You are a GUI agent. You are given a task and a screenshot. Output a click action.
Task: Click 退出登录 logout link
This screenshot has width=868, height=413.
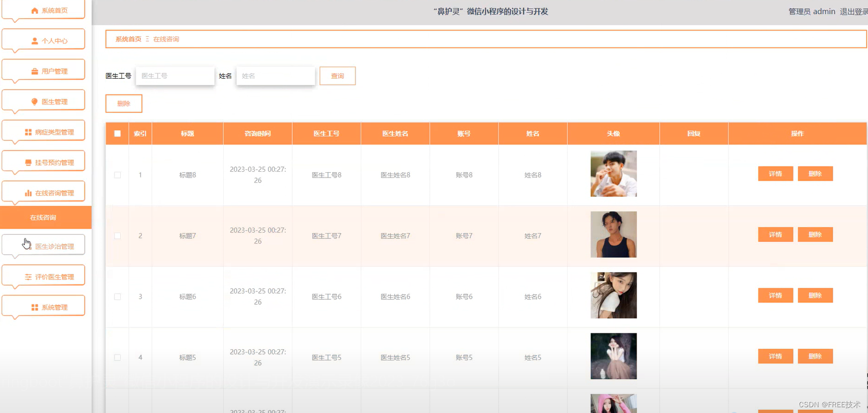point(854,12)
